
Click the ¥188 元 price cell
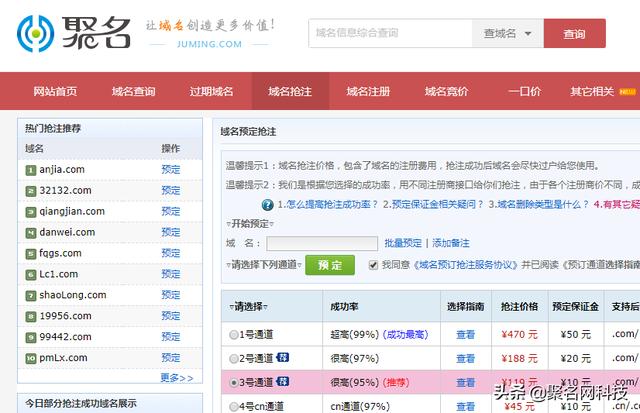click(520, 359)
